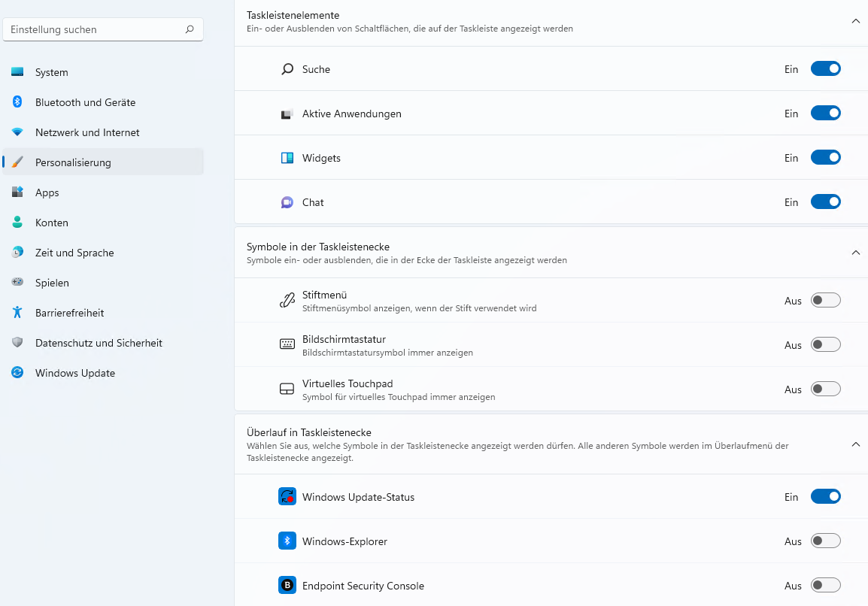Click the Bildschirmtastatur keyboard icon

point(287,344)
